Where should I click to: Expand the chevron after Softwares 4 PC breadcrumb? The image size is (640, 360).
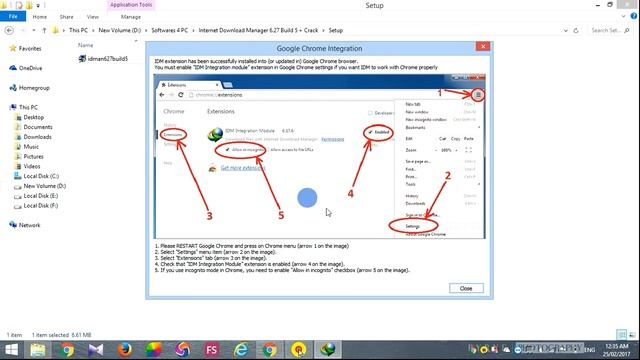(x=193, y=30)
